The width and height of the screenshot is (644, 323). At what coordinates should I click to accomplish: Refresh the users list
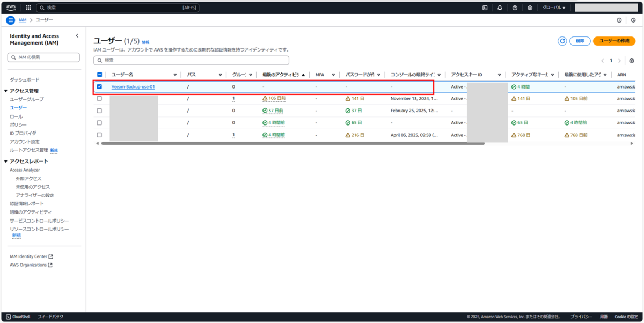(x=562, y=41)
